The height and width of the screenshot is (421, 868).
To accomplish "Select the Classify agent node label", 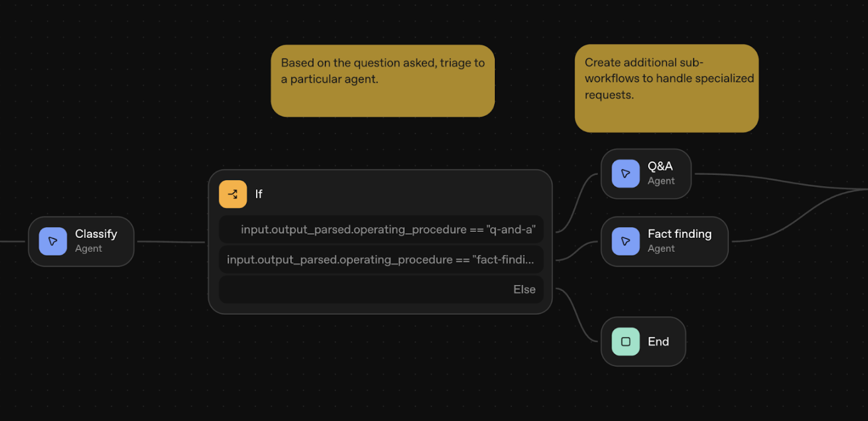I will (x=96, y=234).
